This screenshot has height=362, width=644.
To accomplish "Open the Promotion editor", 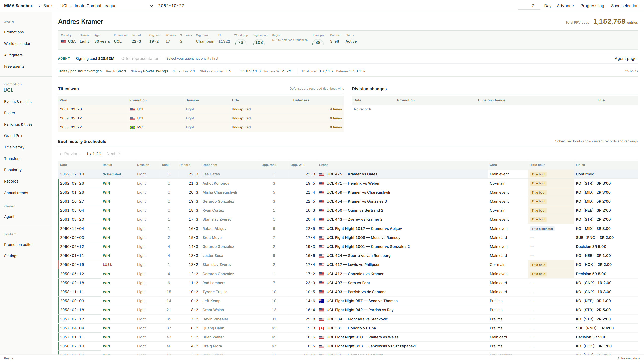I will pos(18,245).
